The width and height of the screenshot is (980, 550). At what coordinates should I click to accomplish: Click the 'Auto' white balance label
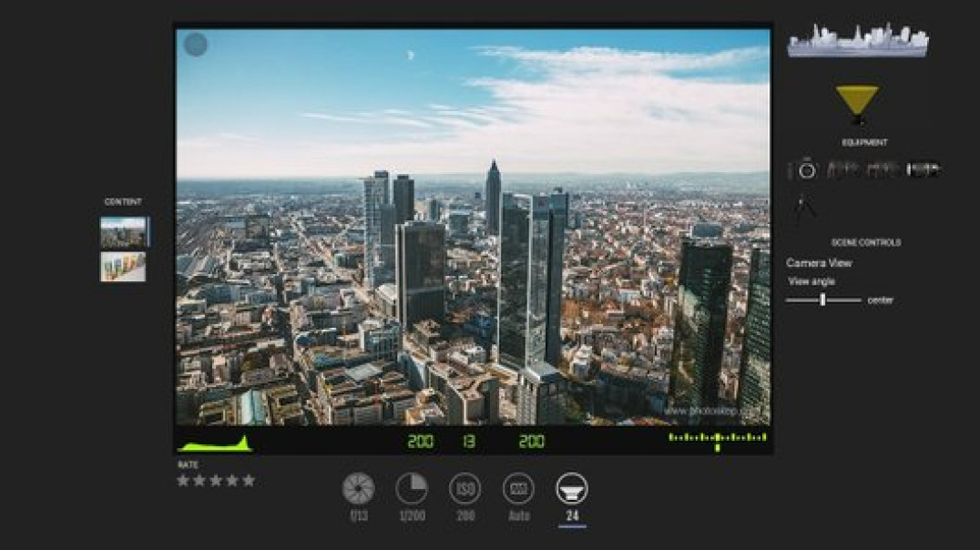pos(519,516)
